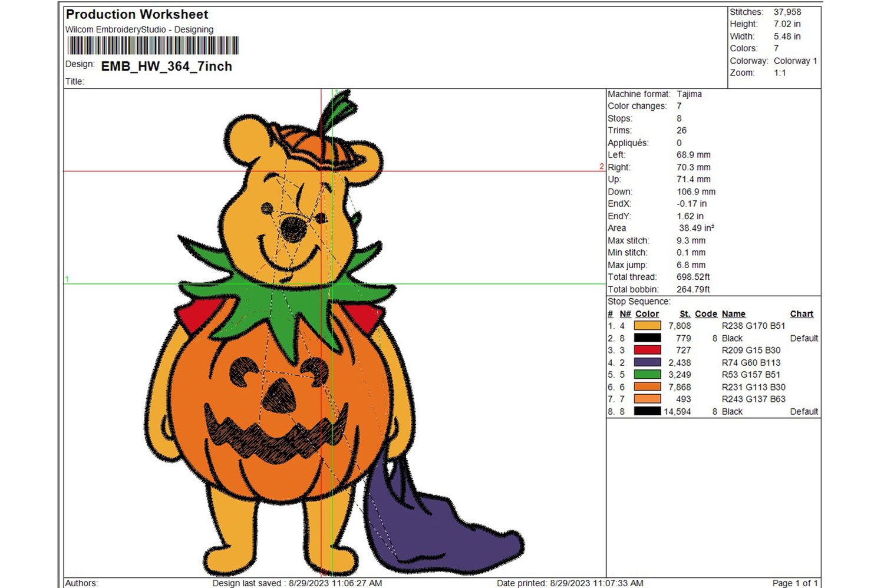Click the Pooh pumpkin embroidery design preview
Viewport: 884px width, 588px height.
click(x=334, y=332)
